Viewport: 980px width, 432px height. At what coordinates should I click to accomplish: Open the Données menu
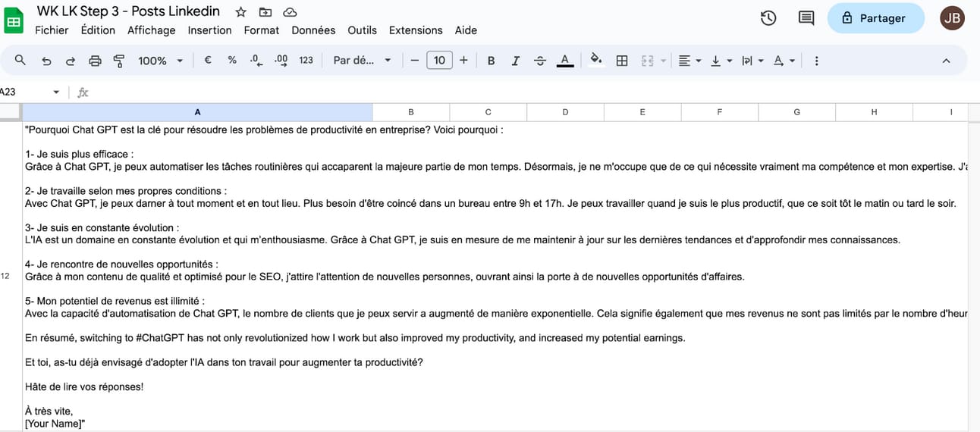313,30
